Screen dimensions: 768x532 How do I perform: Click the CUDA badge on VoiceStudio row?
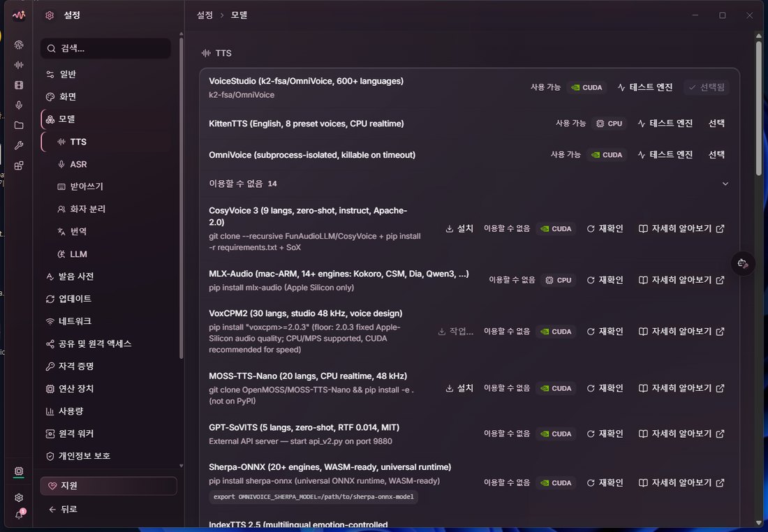586,87
